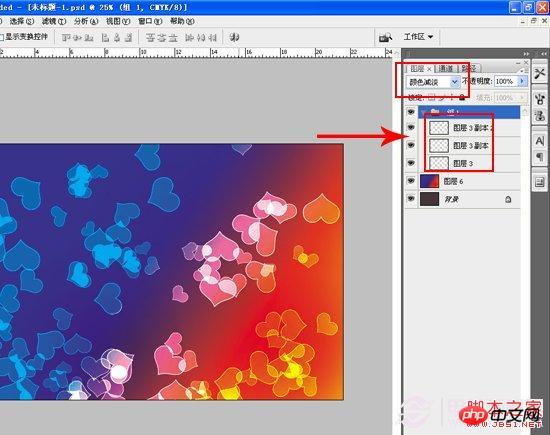
Task: Toggle visibility of 图层 3 副本 layer
Action: (x=411, y=145)
